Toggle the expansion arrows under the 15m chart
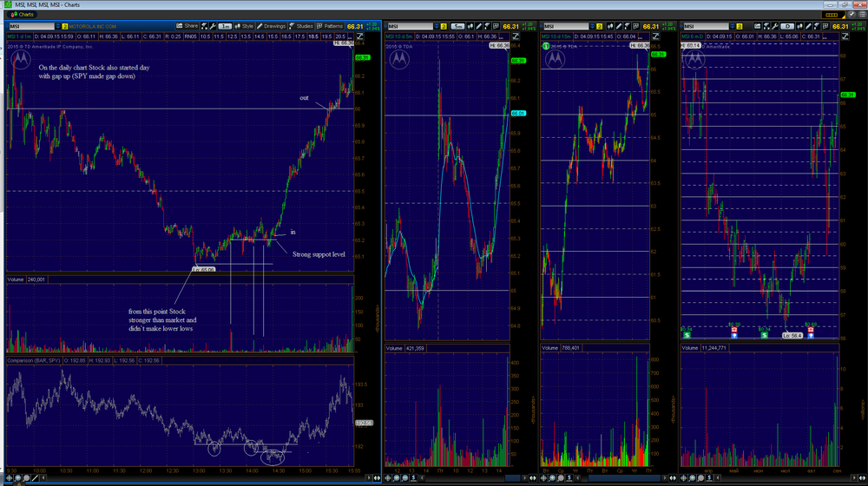Viewport: 868px width, 486px height. coord(673,477)
